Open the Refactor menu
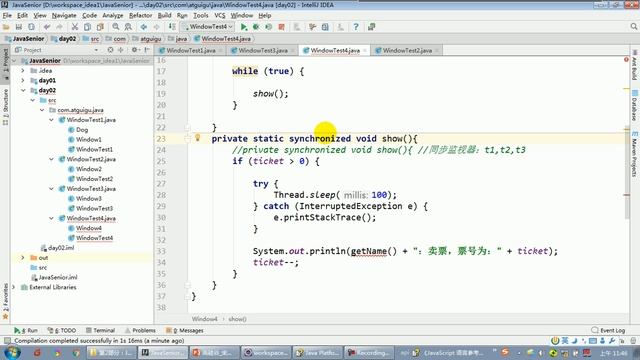The height and width of the screenshot is (360, 640). click(x=140, y=16)
